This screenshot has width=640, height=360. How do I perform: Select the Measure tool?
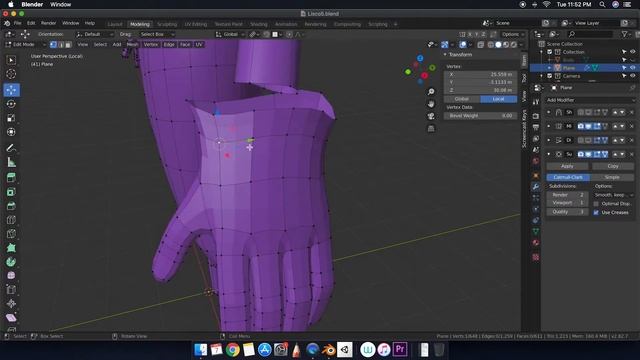(x=11, y=162)
